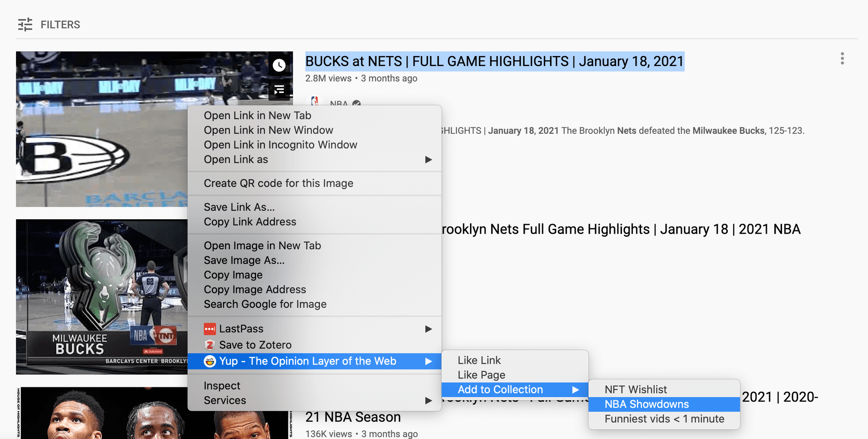Select Open Link in Incognito Window
This screenshot has height=439, width=868.
314,145
